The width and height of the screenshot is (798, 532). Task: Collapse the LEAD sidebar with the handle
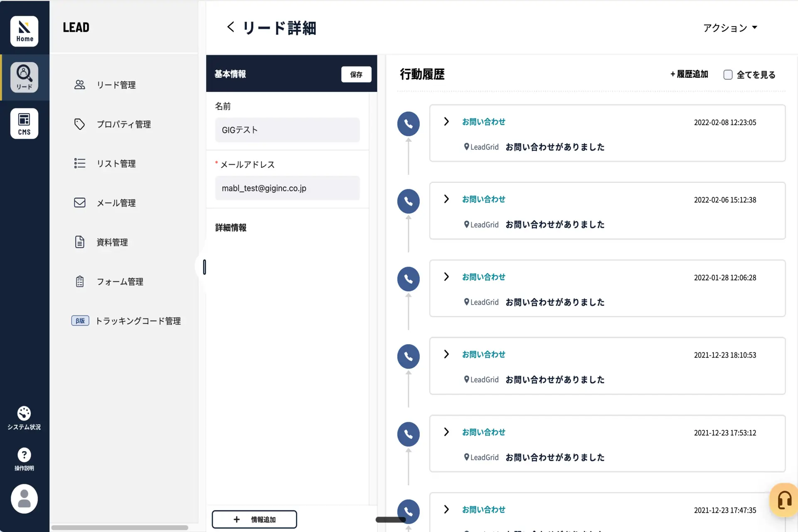tap(204, 267)
